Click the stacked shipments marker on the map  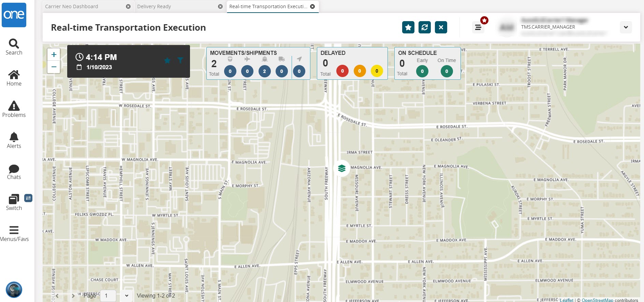342,168
